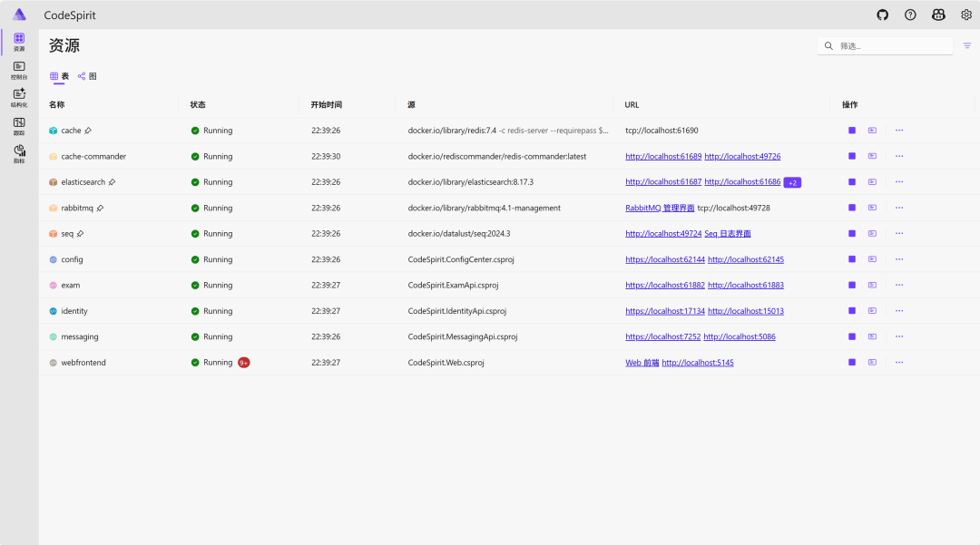Open more actions menu for cache-commander
980x545 pixels.
tap(899, 156)
